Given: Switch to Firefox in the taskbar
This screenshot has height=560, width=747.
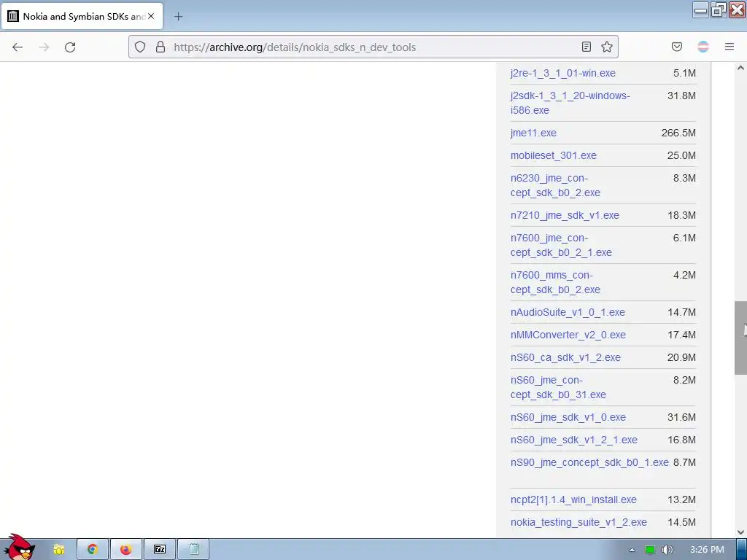Looking at the screenshot, I should point(125,550).
